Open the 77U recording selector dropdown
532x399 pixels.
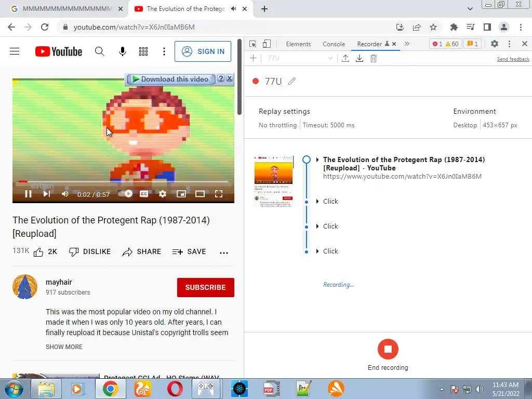pyautogui.click(x=300, y=58)
